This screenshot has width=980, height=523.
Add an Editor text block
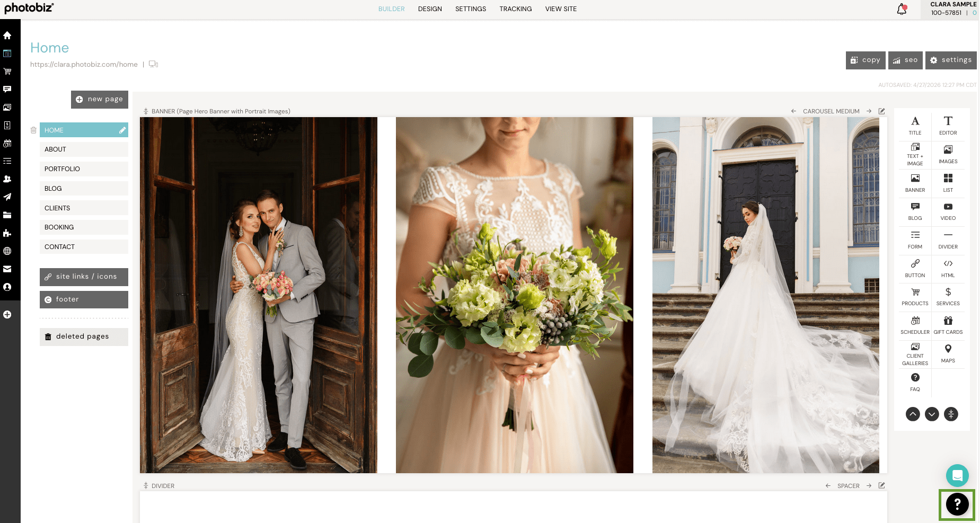[948, 126]
